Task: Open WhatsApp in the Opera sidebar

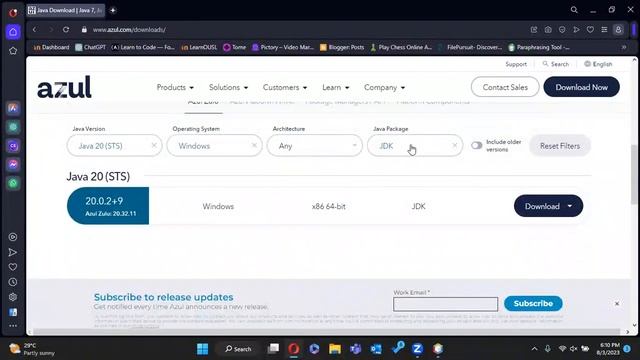Action: [x=13, y=183]
